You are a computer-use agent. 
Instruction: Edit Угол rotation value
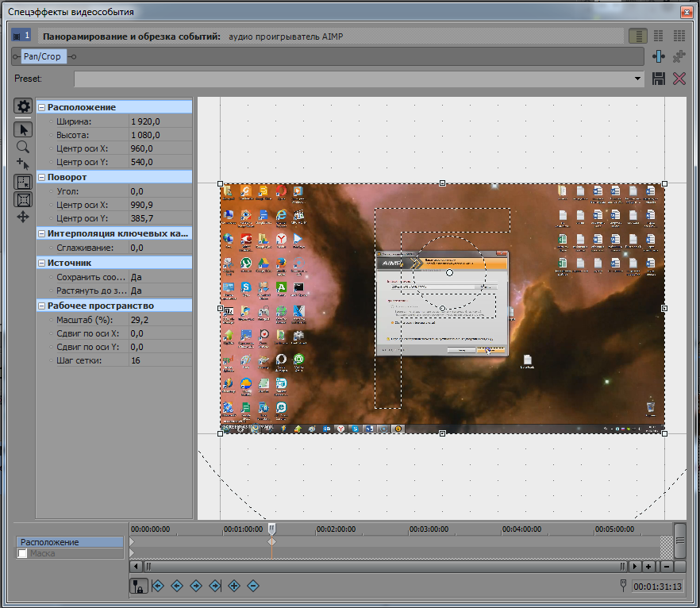pyautogui.click(x=160, y=191)
